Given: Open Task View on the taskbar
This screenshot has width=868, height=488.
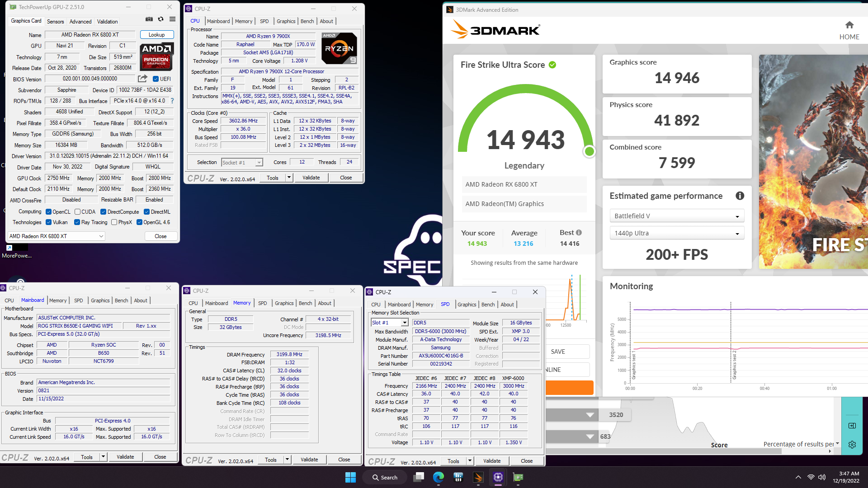Looking at the screenshot, I should click(x=419, y=477).
